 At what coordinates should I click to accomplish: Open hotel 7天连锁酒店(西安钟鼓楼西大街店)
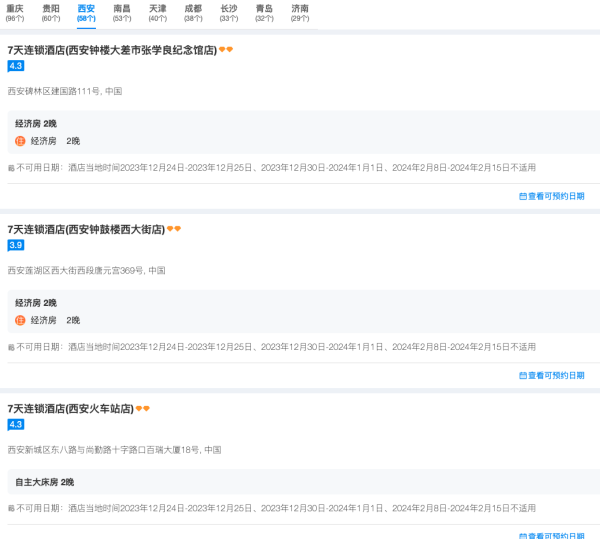pyautogui.click(x=86, y=230)
